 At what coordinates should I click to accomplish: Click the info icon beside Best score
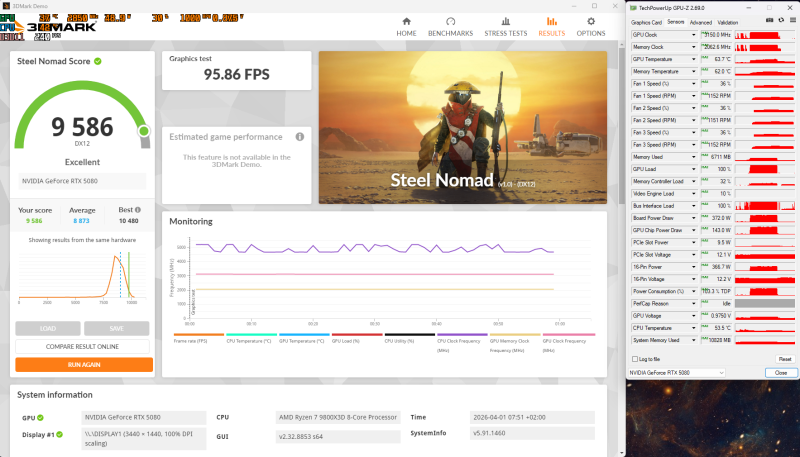pos(138,210)
